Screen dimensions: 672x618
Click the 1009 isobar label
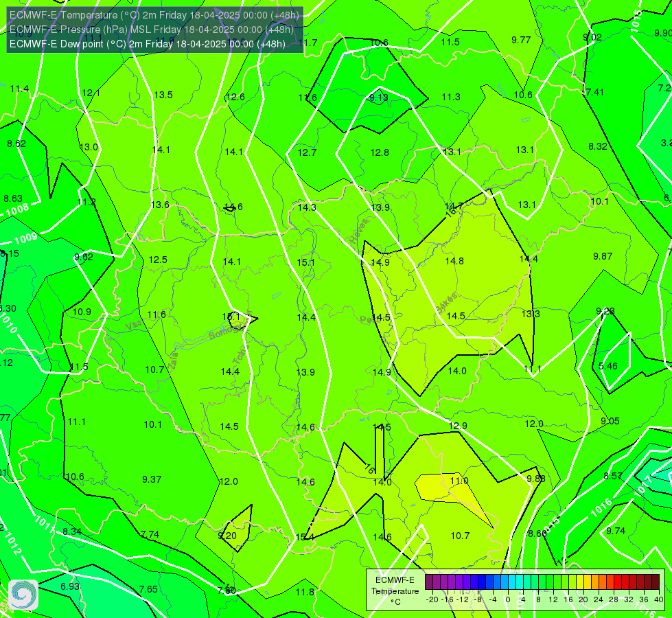[x=26, y=238]
